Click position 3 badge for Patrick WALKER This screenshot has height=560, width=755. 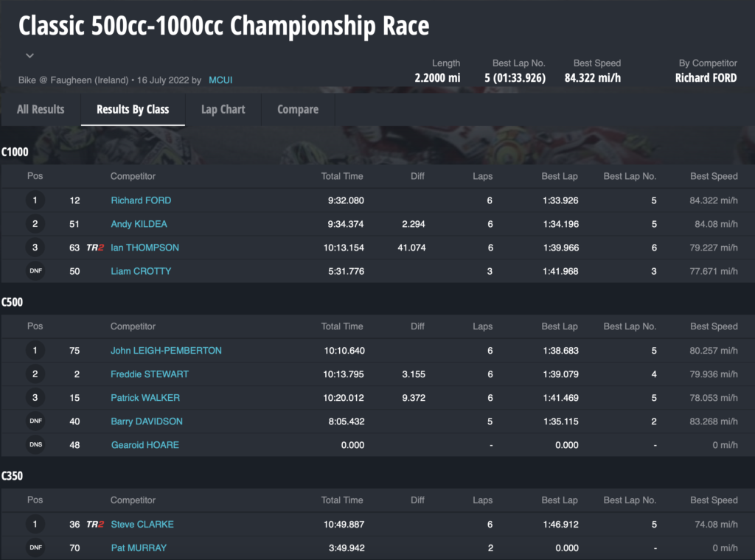pyautogui.click(x=35, y=397)
